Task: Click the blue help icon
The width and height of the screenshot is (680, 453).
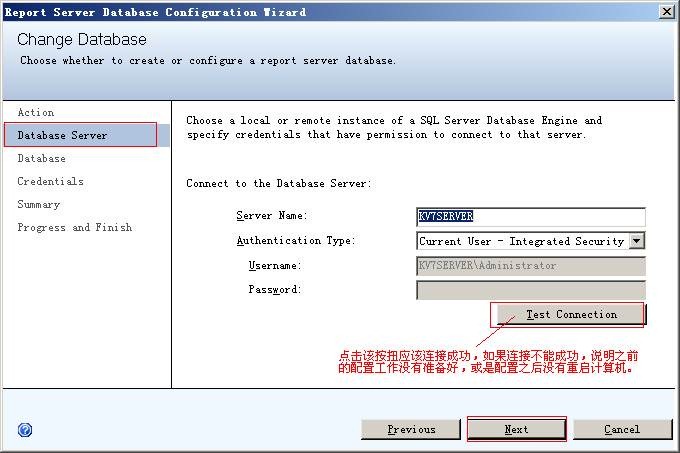Action: (x=25, y=430)
